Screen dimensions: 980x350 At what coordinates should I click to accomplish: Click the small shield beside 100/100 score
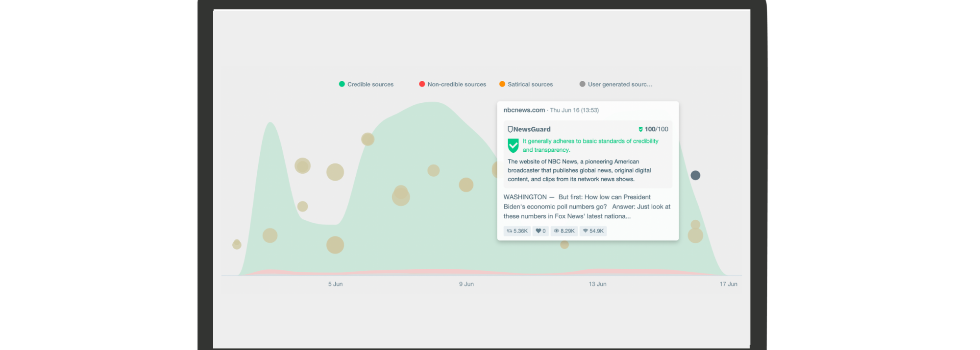click(640, 129)
